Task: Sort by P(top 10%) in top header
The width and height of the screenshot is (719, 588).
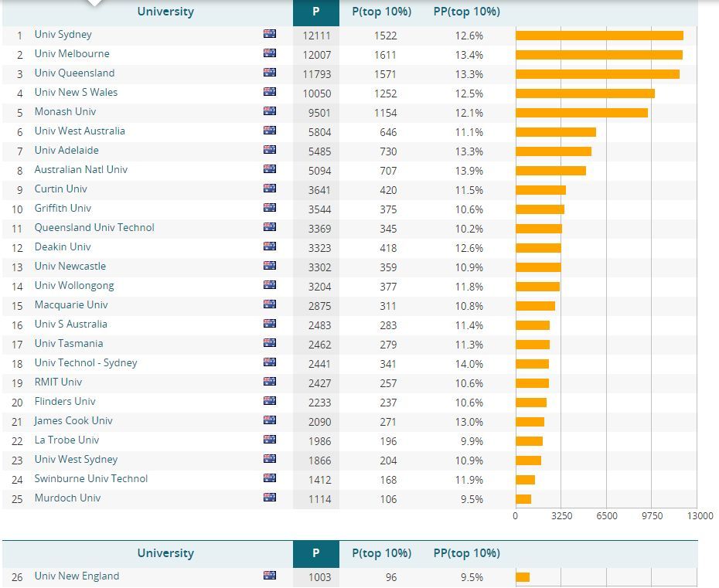Action: coord(381,12)
